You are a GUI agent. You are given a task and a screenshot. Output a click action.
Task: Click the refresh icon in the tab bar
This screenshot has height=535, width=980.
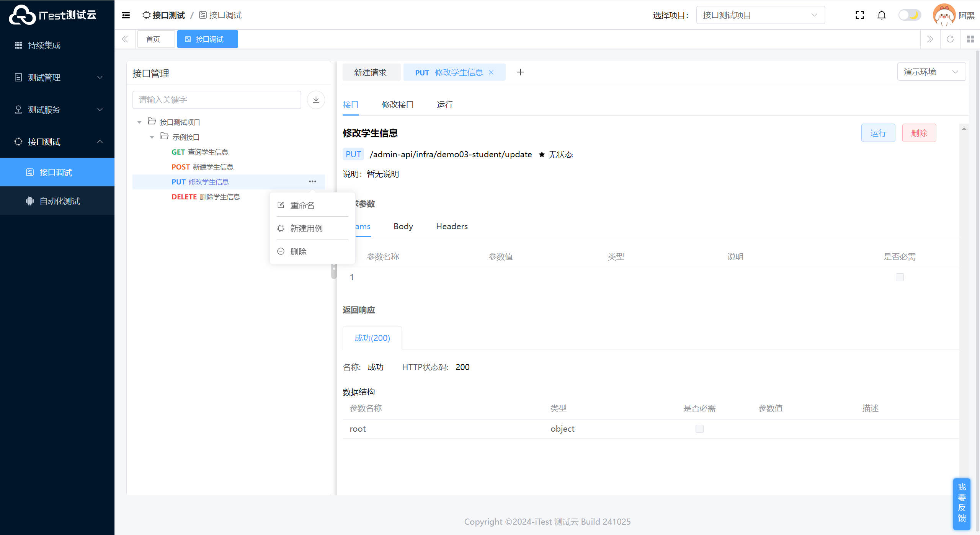(x=950, y=39)
